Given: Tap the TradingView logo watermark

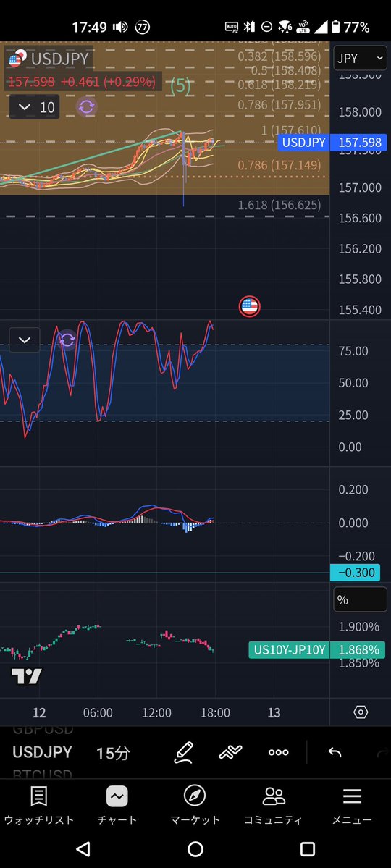Looking at the screenshot, I should 27,676.
